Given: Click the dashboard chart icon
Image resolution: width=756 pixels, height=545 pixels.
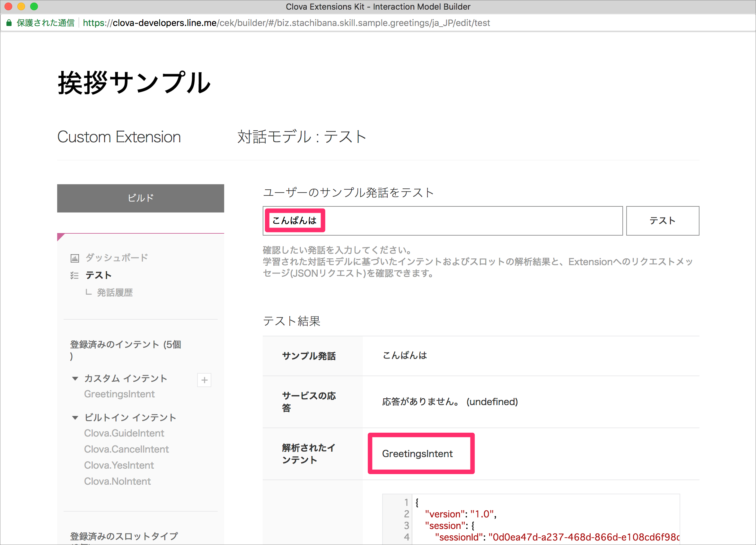Looking at the screenshot, I should pyautogui.click(x=75, y=258).
